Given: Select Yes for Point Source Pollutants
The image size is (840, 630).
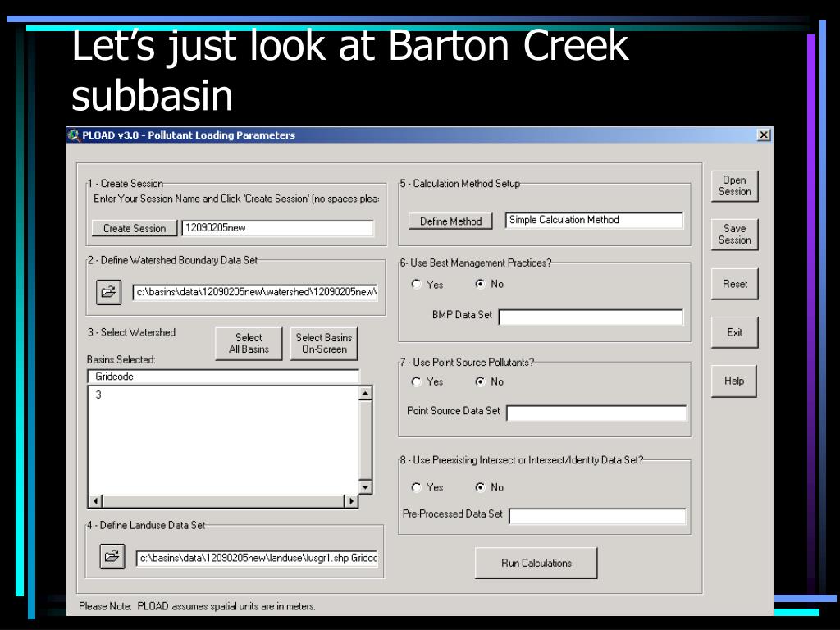Looking at the screenshot, I should (x=416, y=381).
